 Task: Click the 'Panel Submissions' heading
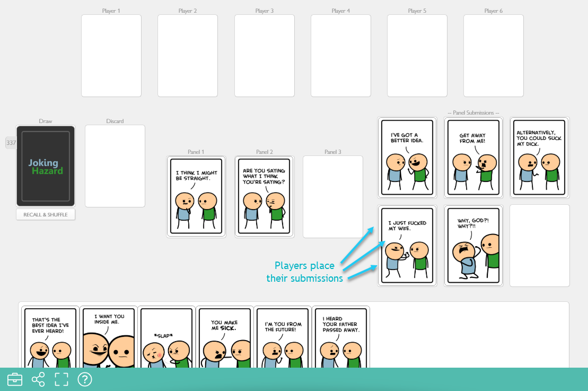point(473,112)
